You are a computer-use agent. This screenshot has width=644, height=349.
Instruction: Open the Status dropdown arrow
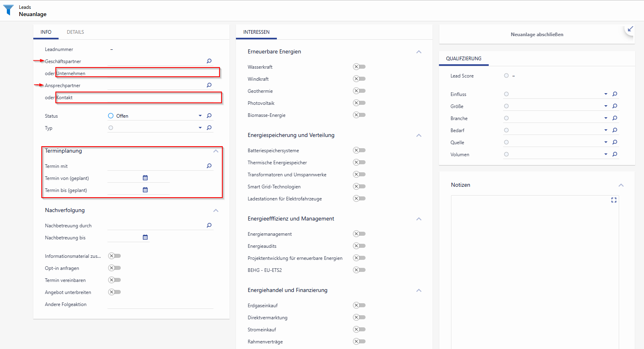pyautogui.click(x=200, y=116)
